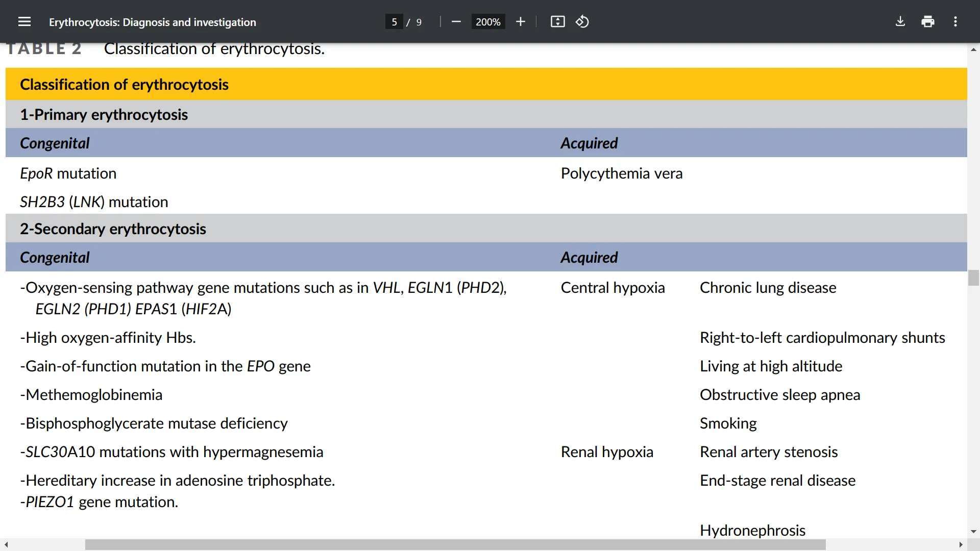
Task: Click 'Renal hypoxia' cell
Action: tap(607, 452)
